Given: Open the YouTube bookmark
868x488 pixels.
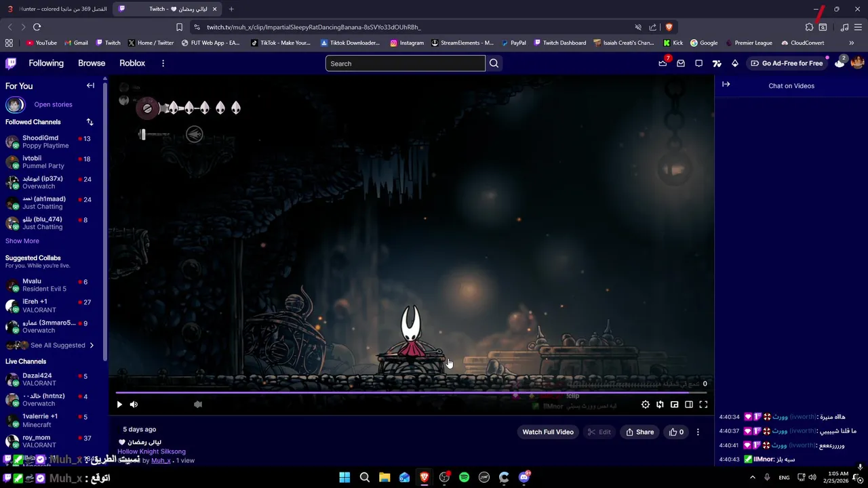Looking at the screenshot, I should pyautogui.click(x=41, y=43).
